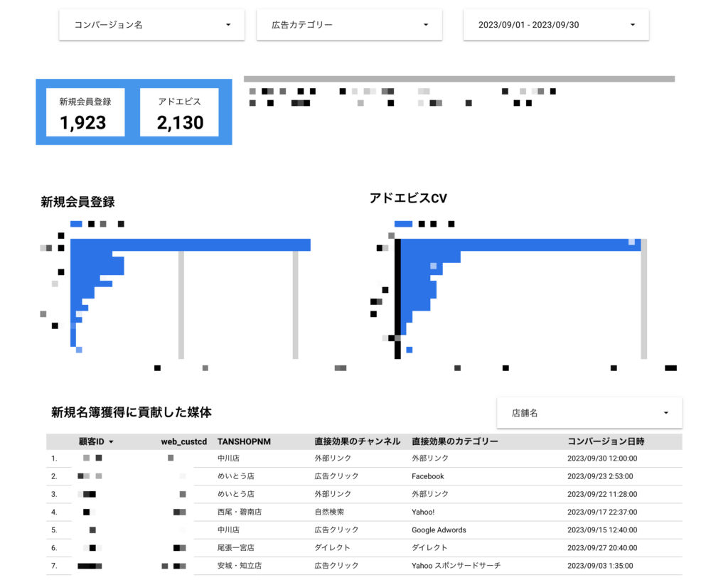Sort by 直接効果のチャネル column header

pos(357,441)
